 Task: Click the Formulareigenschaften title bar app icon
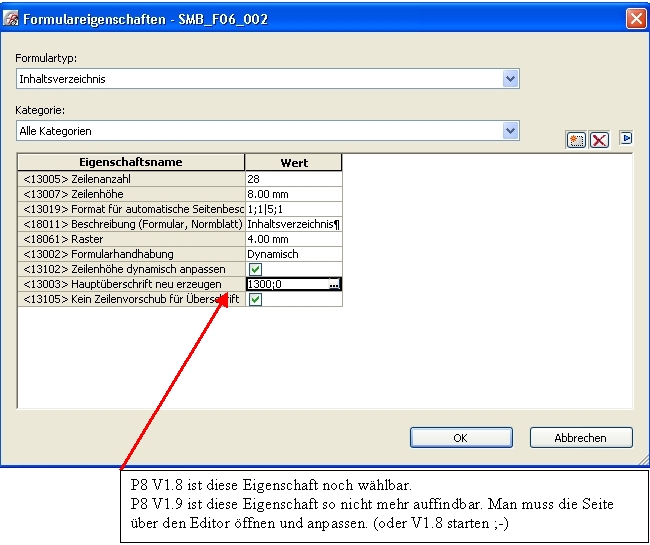(10, 19)
